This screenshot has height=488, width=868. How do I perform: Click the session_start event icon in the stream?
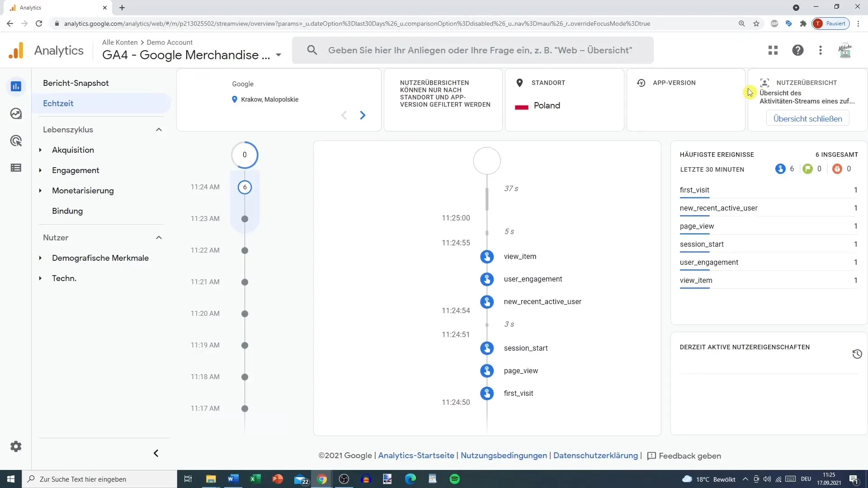pos(487,348)
